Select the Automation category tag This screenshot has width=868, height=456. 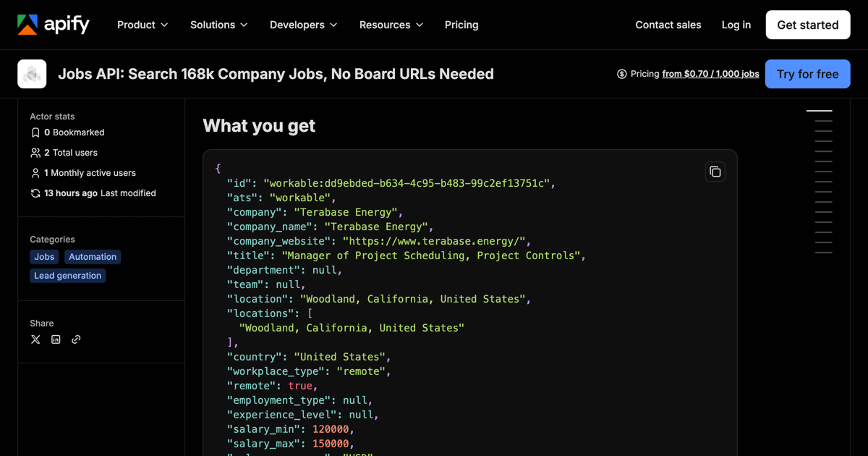[93, 257]
